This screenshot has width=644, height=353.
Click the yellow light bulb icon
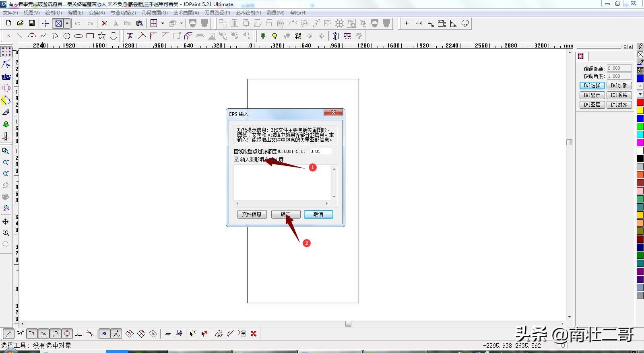coord(275,36)
